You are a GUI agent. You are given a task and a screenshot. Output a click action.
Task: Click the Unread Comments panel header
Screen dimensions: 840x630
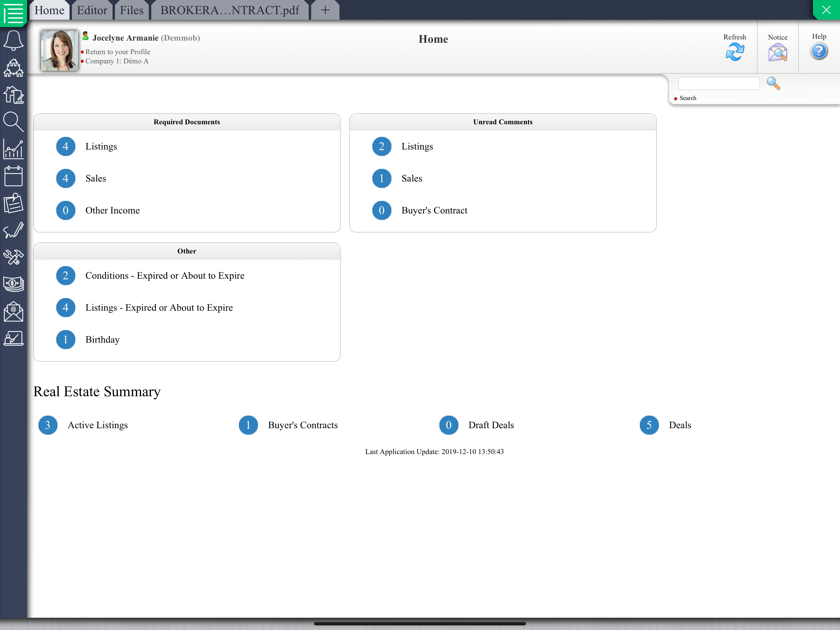coord(503,122)
